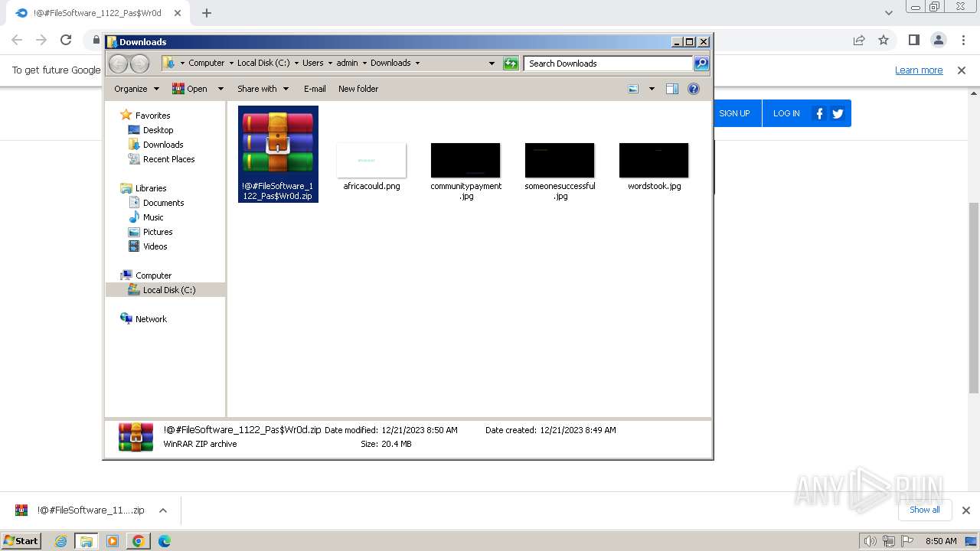
Task: Click Local Disk (C:) in address breadcrumb
Action: 263,64
